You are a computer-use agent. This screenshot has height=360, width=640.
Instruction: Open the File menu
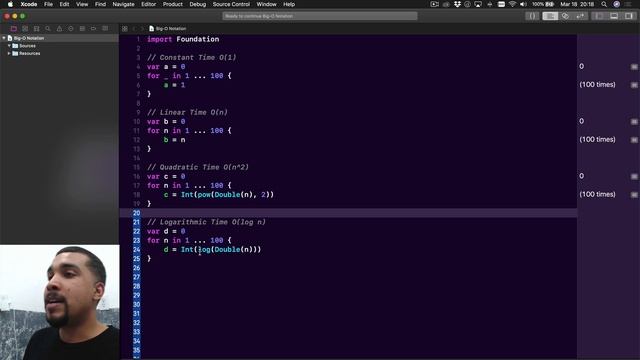click(x=48, y=4)
